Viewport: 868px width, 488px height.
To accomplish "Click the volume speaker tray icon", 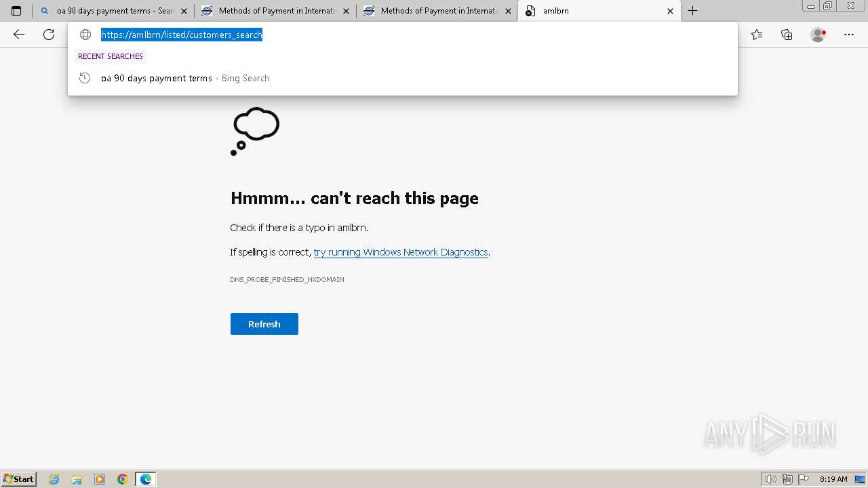I will pyautogui.click(x=770, y=479).
